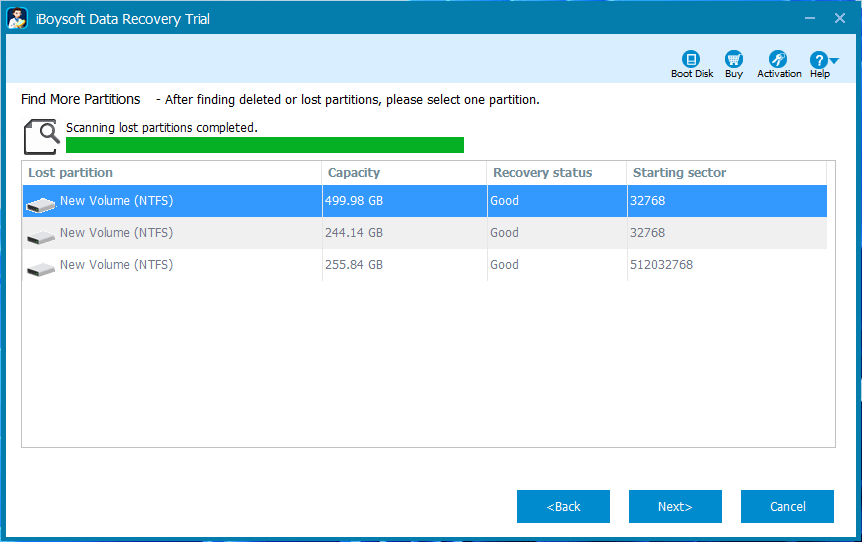This screenshot has width=862, height=542.
Task: Sort by Starting sector column header
Action: 727,173
